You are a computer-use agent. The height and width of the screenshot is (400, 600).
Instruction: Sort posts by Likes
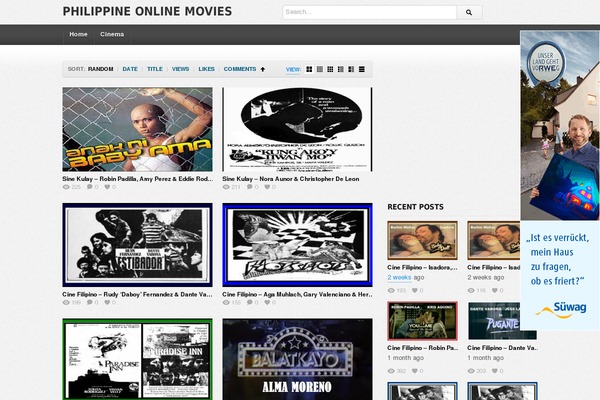[206, 69]
